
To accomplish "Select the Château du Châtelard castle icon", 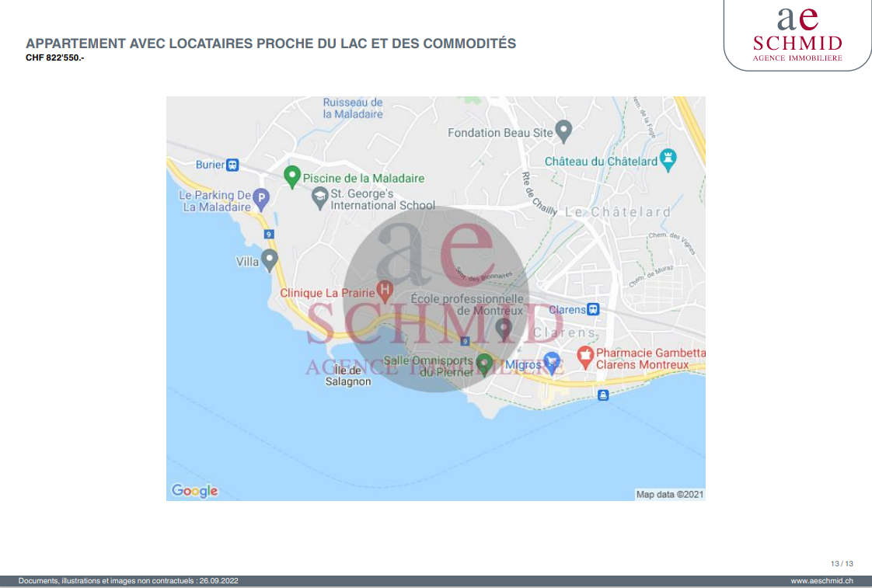I will click(668, 160).
